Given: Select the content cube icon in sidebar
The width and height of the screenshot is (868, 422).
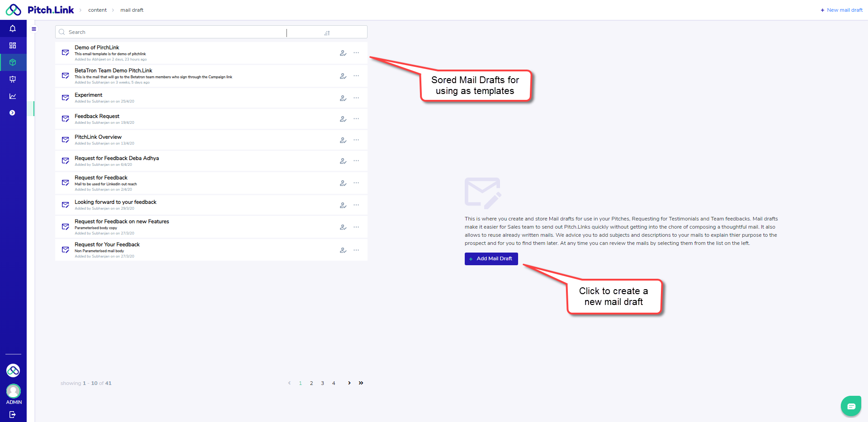Looking at the screenshot, I should [13, 62].
